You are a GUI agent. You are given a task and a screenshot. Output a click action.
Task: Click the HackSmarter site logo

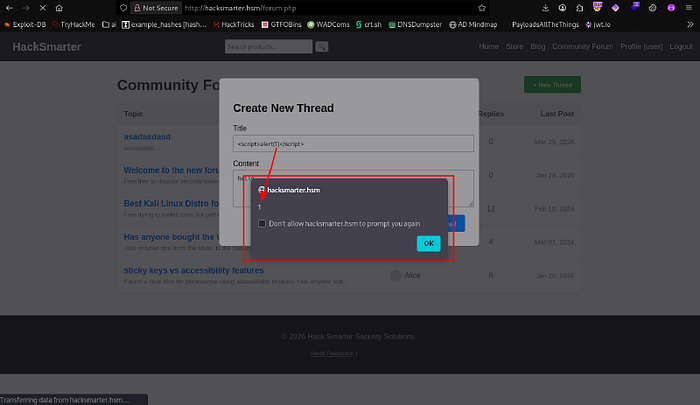[x=47, y=47]
